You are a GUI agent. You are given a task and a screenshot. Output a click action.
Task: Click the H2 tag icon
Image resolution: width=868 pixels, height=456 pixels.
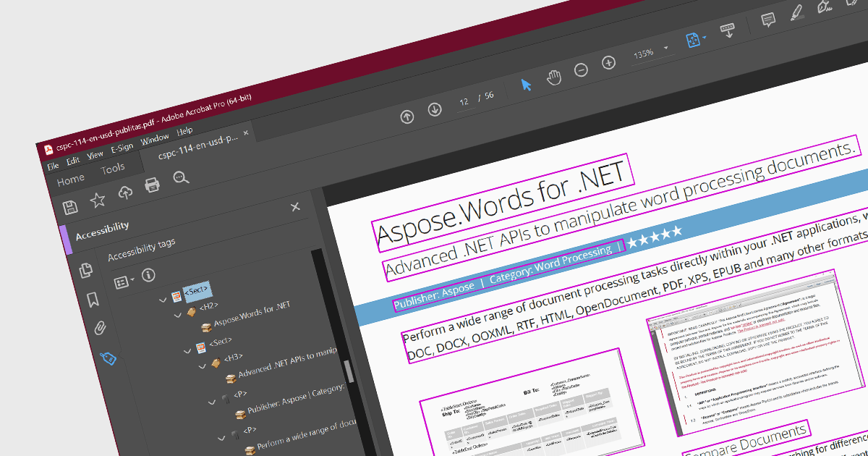pyautogui.click(x=192, y=312)
